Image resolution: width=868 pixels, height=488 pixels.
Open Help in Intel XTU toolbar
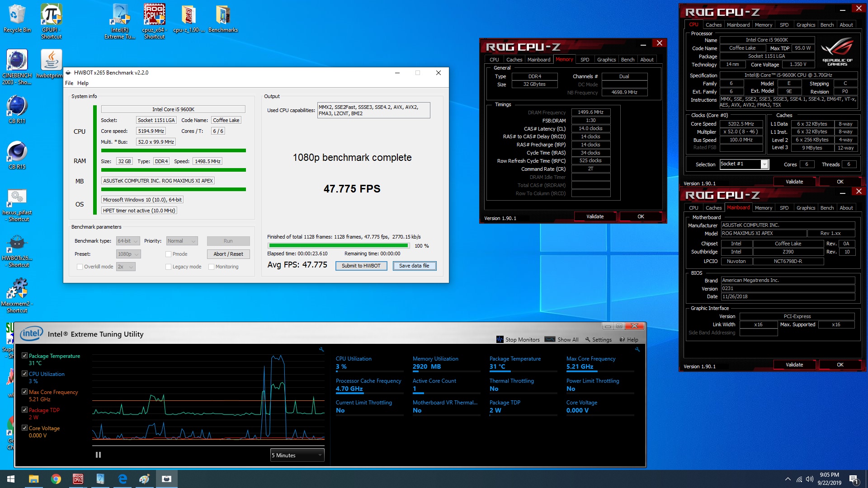[629, 339]
